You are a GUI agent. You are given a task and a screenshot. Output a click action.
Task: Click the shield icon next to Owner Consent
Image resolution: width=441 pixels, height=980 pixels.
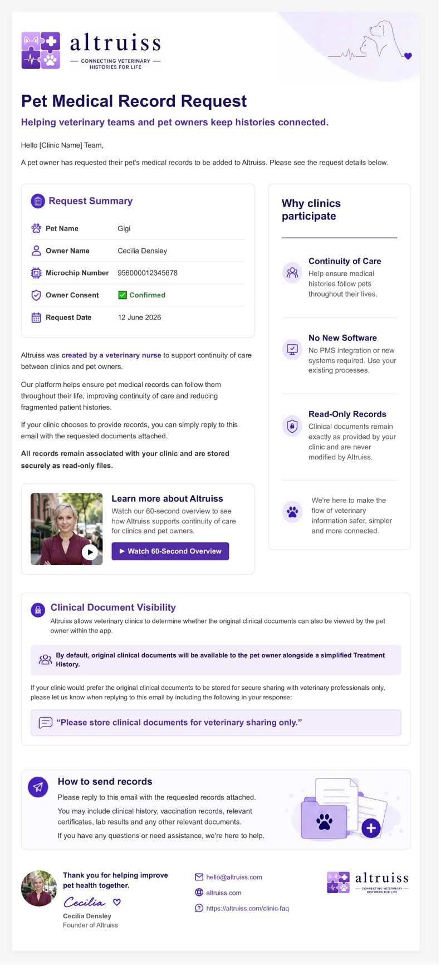(36, 295)
